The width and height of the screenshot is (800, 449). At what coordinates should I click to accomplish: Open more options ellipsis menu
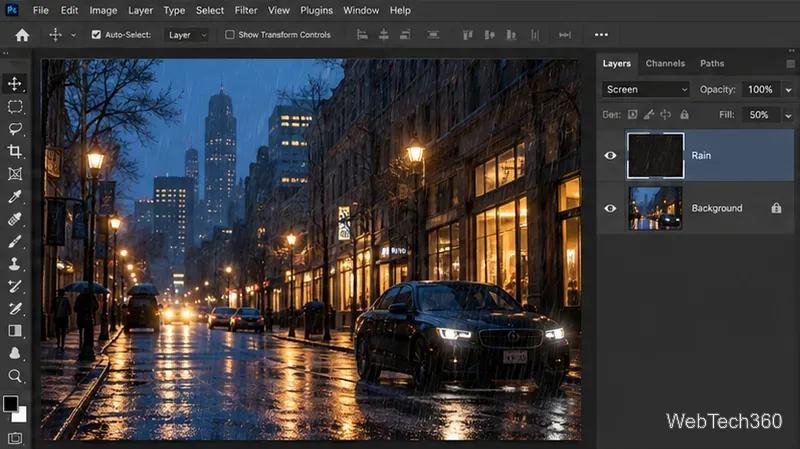pos(602,35)
